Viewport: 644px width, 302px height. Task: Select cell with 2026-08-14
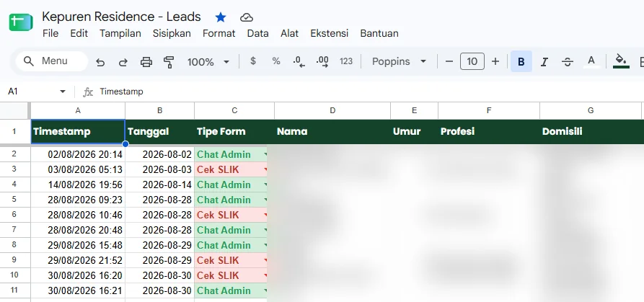160,185
